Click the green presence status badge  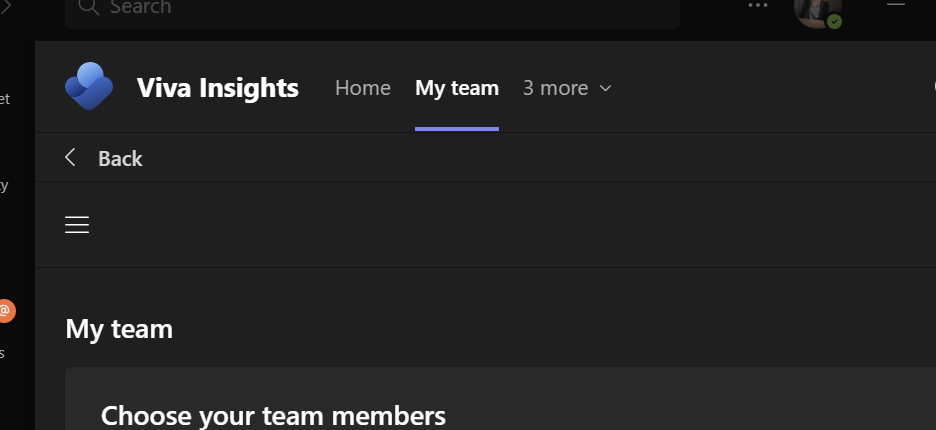tap(834, 21)
